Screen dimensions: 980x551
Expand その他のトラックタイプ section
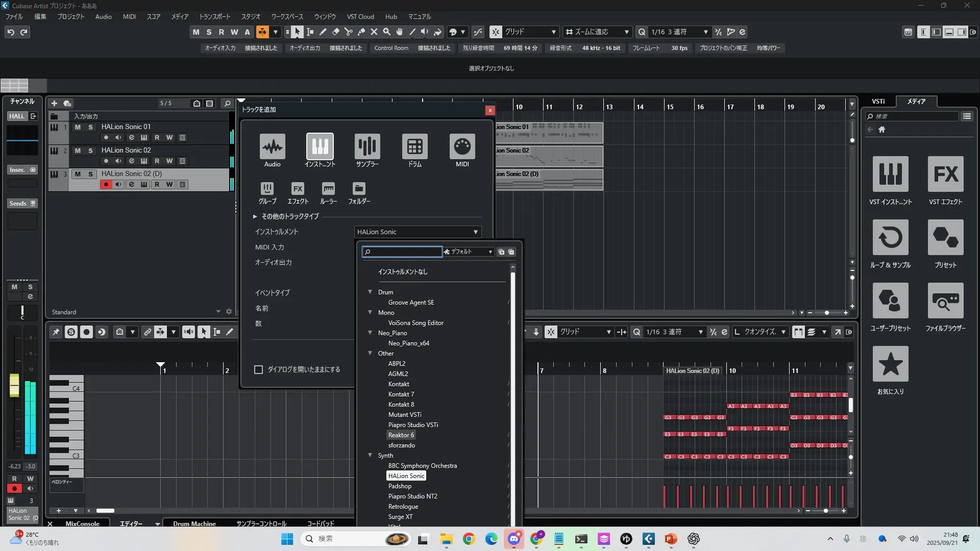point(255,216)
